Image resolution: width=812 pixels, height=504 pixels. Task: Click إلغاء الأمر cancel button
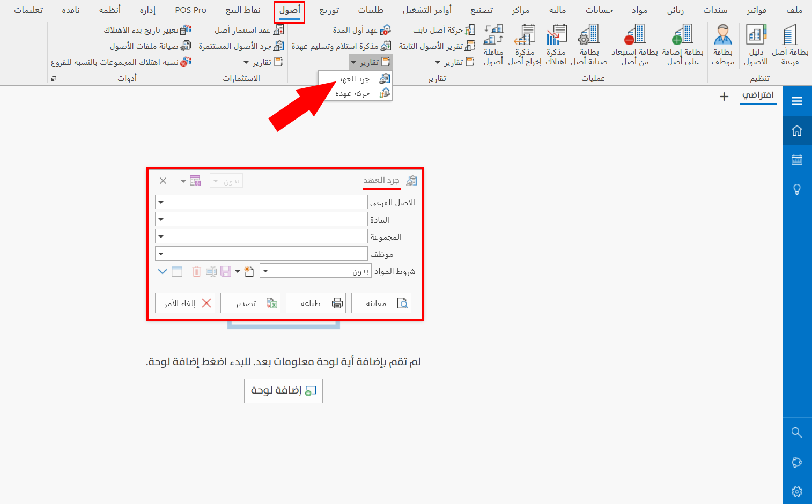point(185,303)
